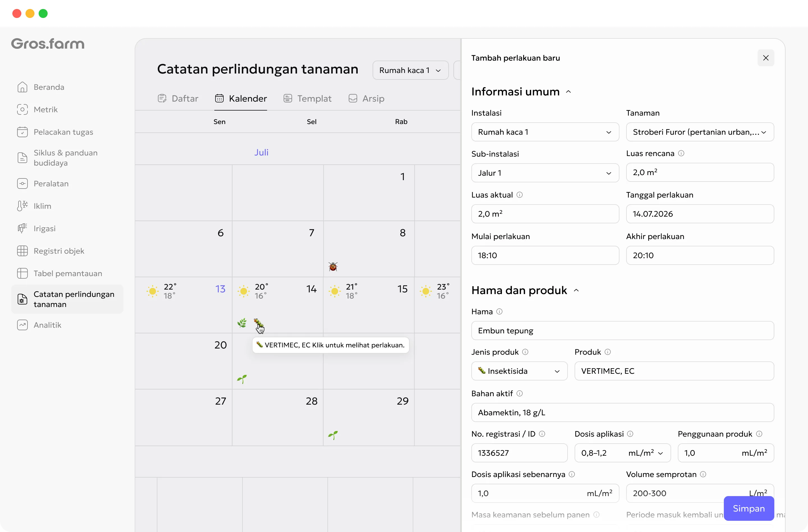The width and height of the screenshot is (808, 532).
Task: Edit the Luas aktual field
Action: click(545, 214)
